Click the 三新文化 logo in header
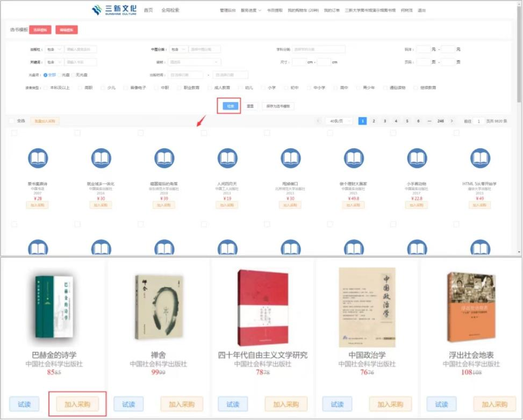Viewport: 523px width, 420px height. (114, 10)
